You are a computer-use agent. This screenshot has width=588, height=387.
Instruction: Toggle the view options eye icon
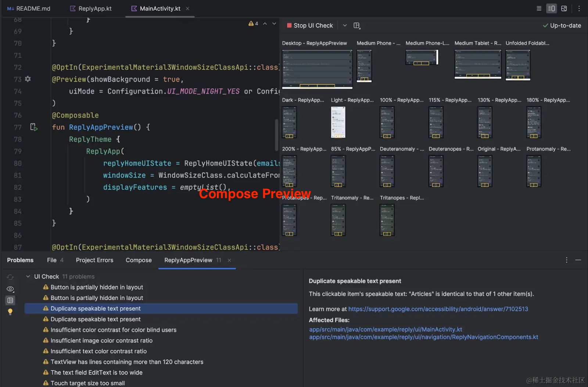tap(10, 289)
